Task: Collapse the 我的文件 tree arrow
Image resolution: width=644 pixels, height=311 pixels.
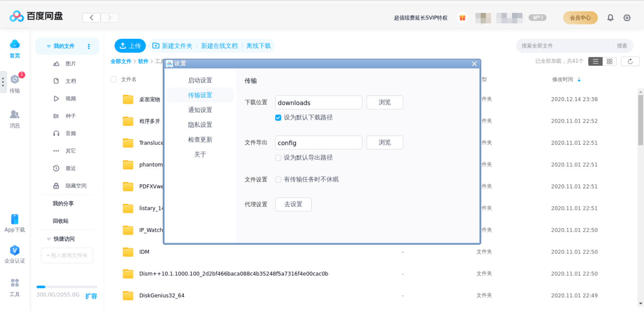Action: click(x=49, y=46)
